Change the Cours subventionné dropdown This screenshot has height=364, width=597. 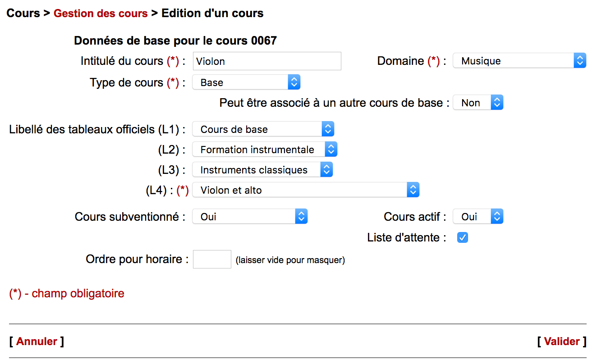(249, 217)
